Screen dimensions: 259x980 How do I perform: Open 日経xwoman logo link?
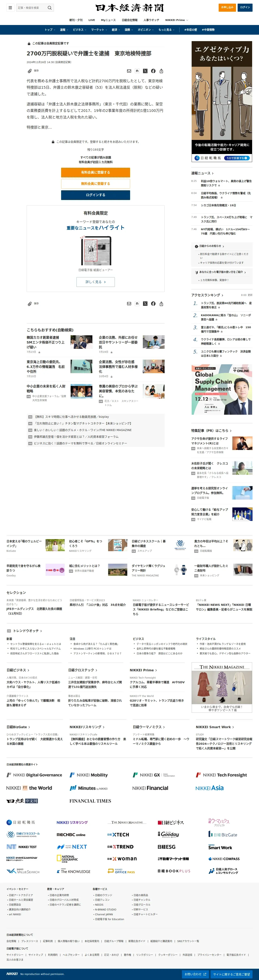[122, 859]
